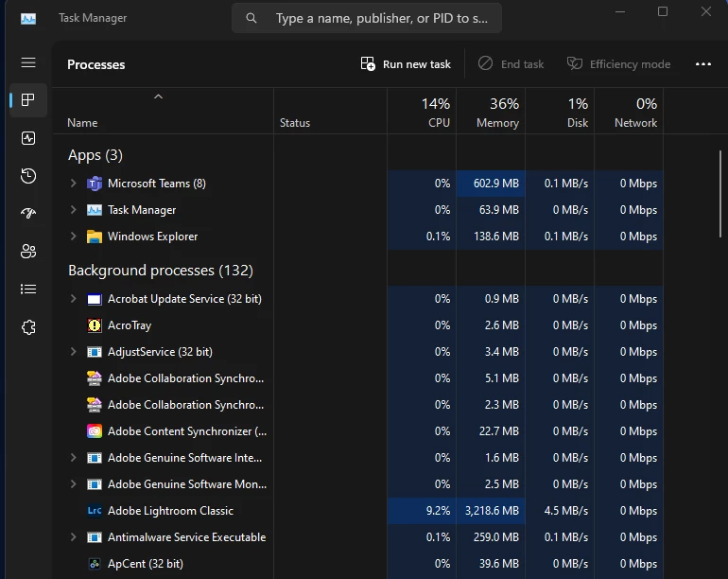This screenshot has width=728, height=579.
Task: Click the Task Manager title bar icon
Action: 28,19
